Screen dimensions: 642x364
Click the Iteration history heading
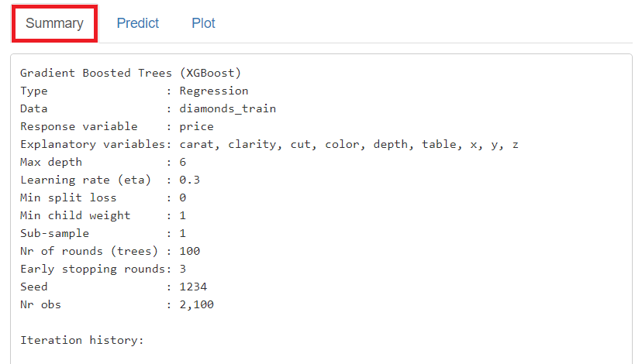(82, 340)
